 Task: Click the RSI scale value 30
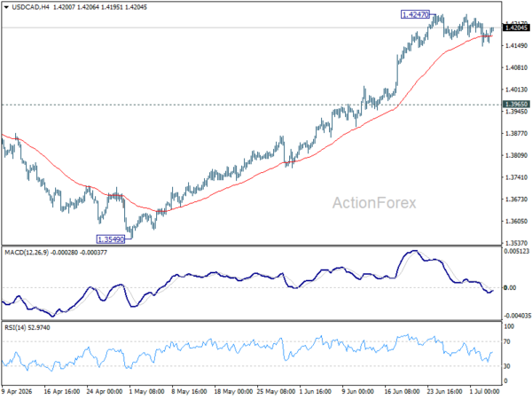pos(507,366)
